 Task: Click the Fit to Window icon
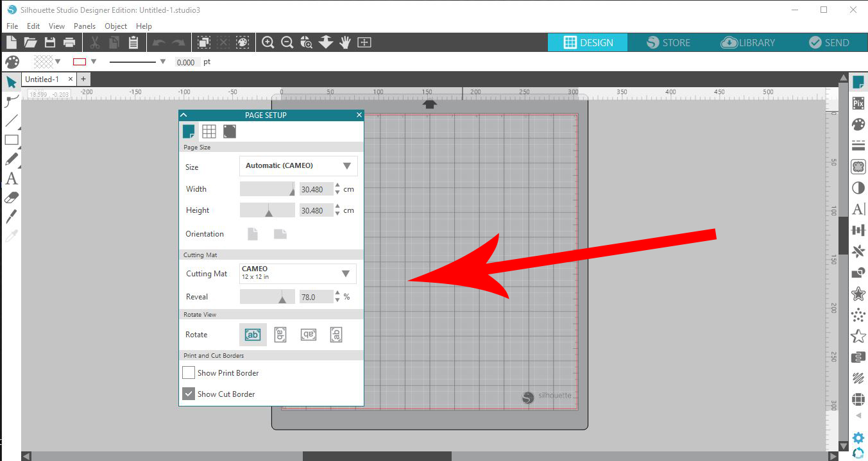[x=364, y=42]
